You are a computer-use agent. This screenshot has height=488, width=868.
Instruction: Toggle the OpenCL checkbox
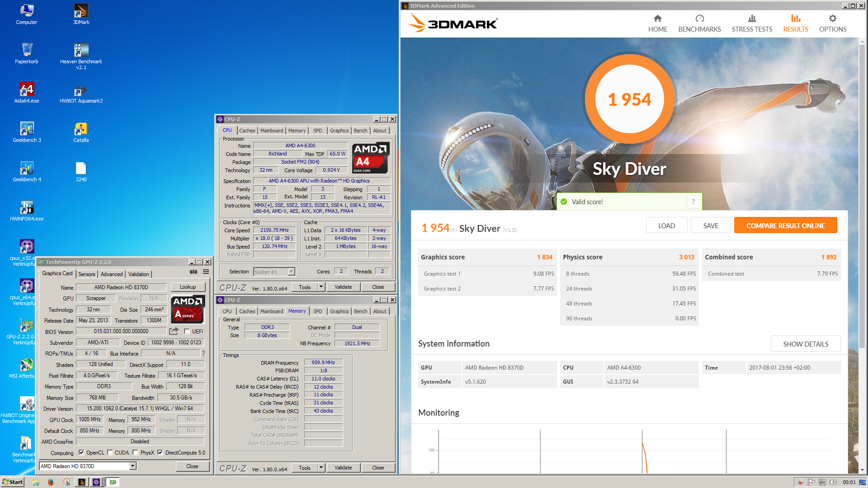click(81, 452)
